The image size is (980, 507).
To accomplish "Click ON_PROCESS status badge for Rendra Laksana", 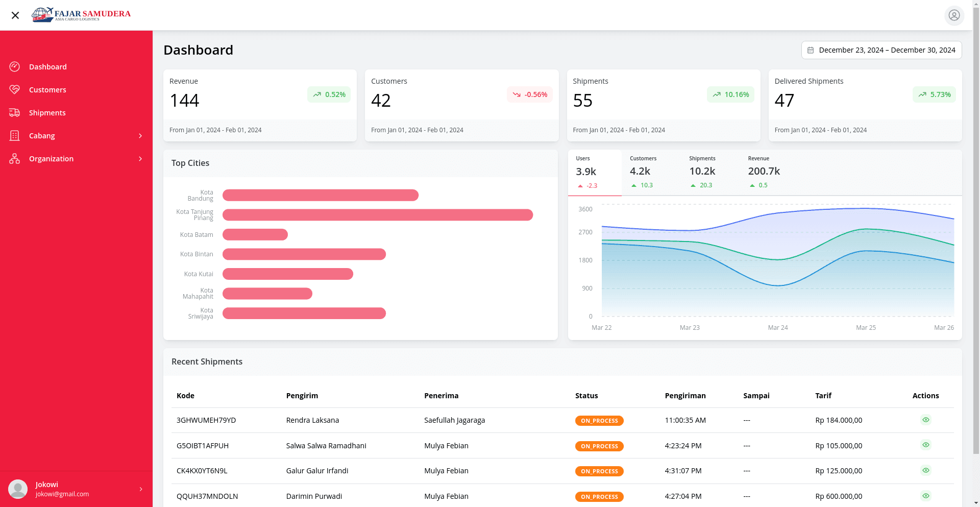I will tap(599, 421).
